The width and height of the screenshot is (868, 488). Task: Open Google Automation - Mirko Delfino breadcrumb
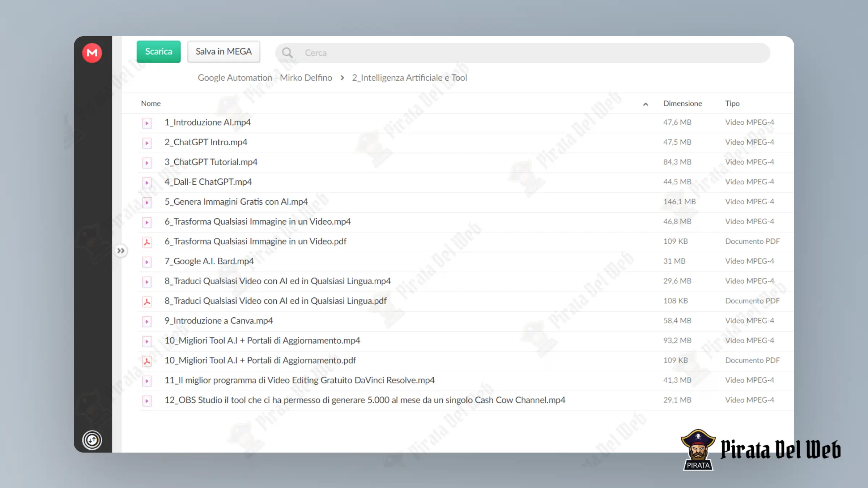point(265,78)
